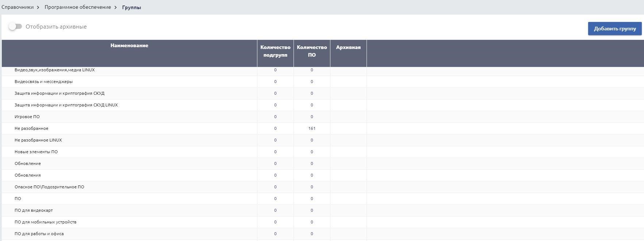Click the "Архивная" column header
The width and height of the screenshot is (644, 241).
348,48
